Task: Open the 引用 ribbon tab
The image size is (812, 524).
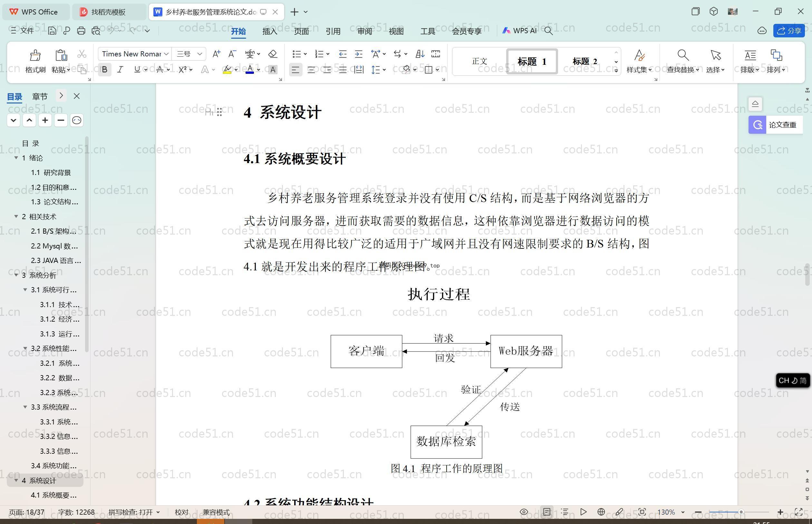Action: [333, 31]
